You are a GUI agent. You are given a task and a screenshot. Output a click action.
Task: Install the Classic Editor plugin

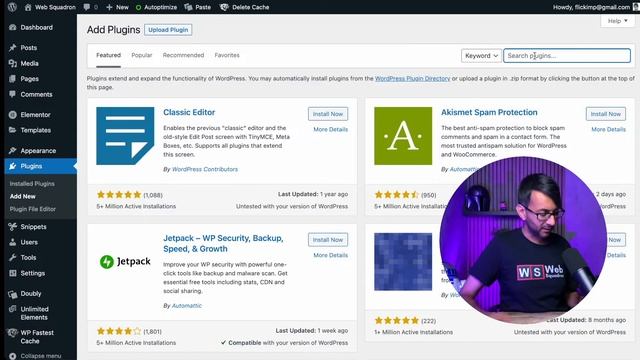328,114
